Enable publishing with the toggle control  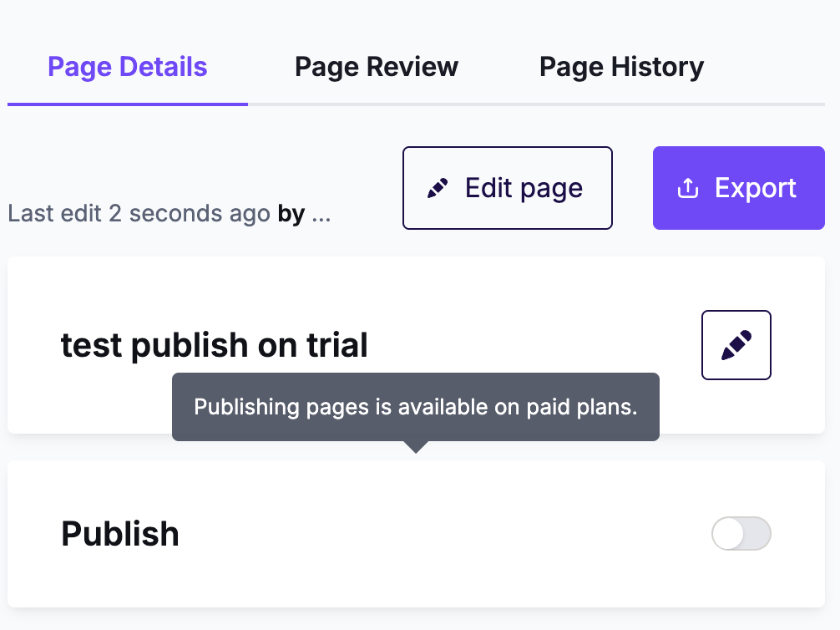[740, 533]
